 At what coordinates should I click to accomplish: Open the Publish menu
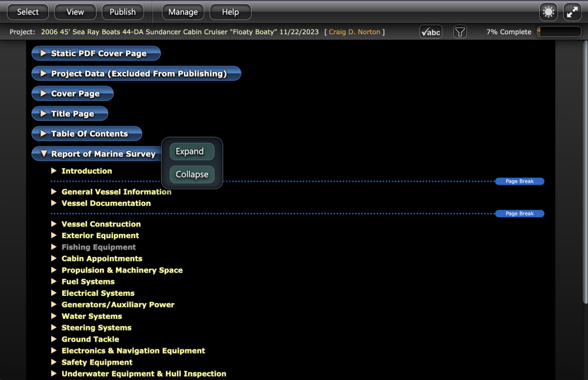point(122,11)
